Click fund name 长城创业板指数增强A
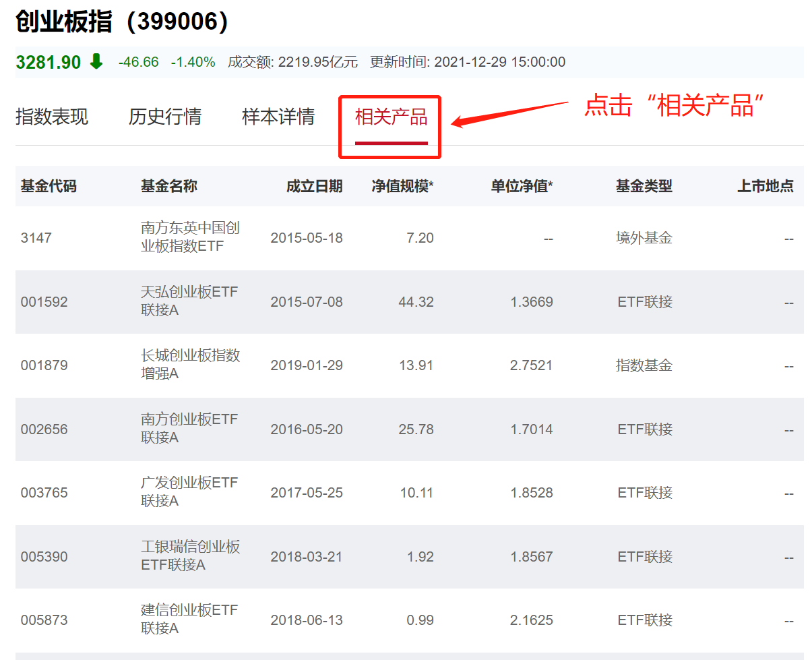This screenshot has height=660, width=812. point(190,365)
